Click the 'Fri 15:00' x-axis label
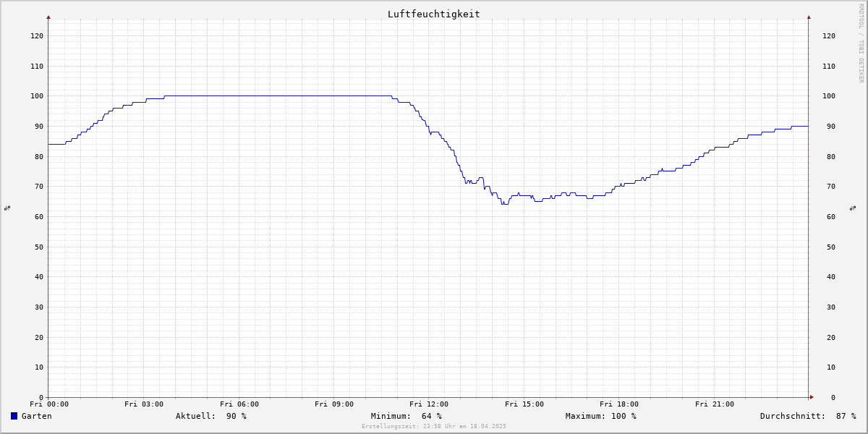This screenshot has height=434, width=868. tap(524, 404)
